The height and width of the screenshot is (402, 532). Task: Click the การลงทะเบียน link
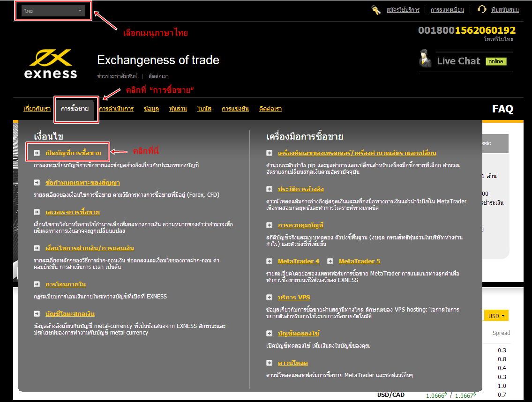pos(447,10)
